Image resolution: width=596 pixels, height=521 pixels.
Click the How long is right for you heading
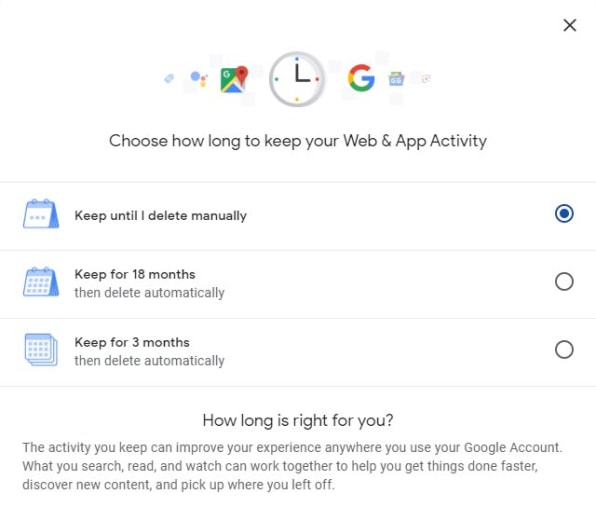(298, 420)
